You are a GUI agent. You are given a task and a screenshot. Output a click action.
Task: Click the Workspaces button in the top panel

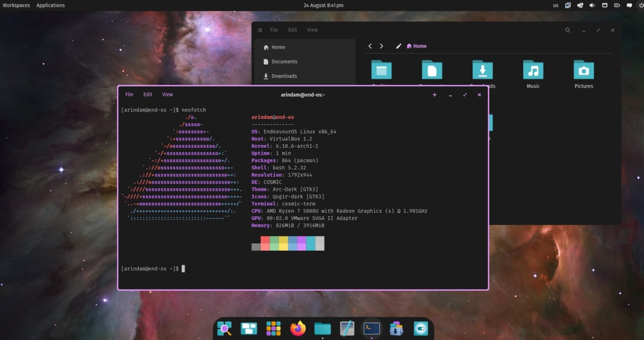point(16,5)
